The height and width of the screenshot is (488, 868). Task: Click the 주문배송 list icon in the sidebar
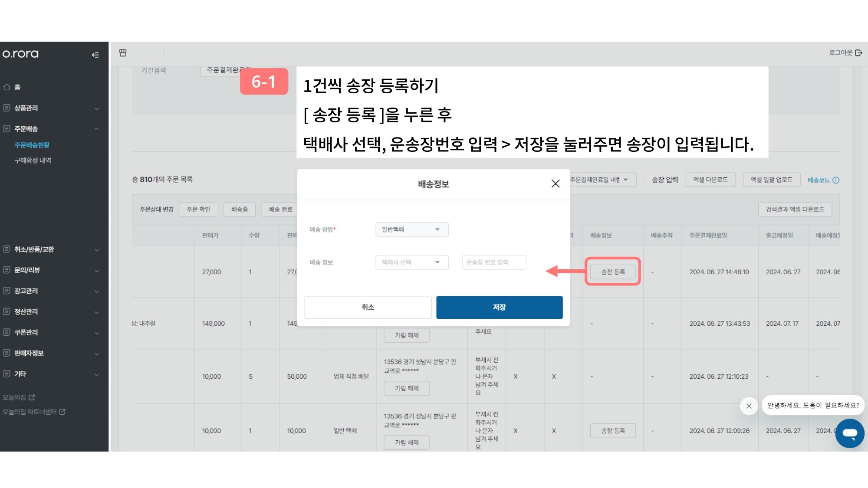coord(7,128)
